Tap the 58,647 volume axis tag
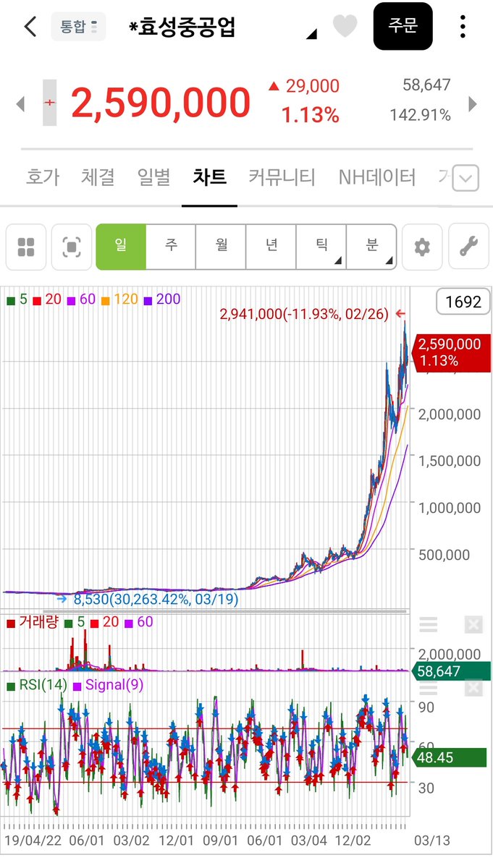This screenshot has height=868, width=493. pos(450,671)
